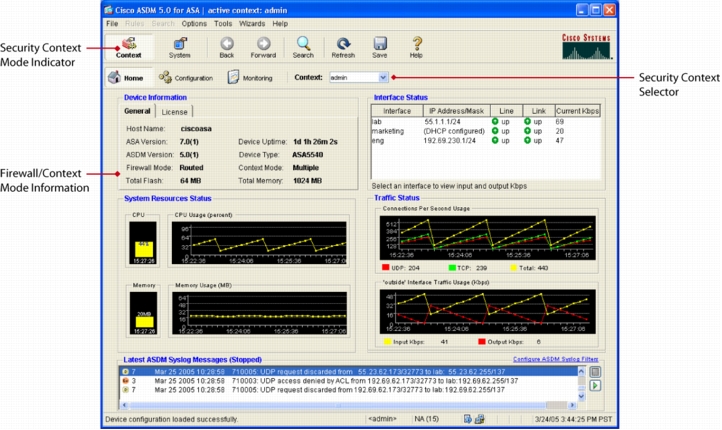Select the License tab in Device Information
Image resolution: width=722 pixels, height=430 pixels.
(x=174, y=112)
